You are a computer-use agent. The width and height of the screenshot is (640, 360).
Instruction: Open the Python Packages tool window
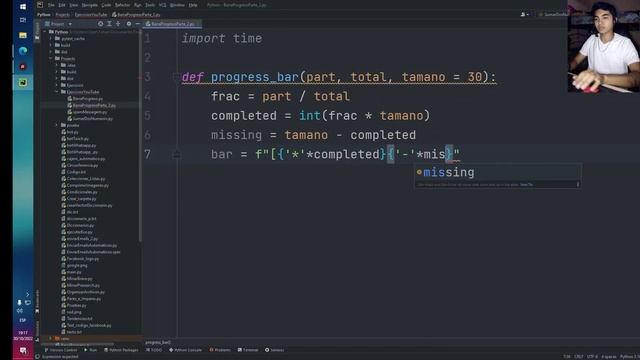(121, 350)
